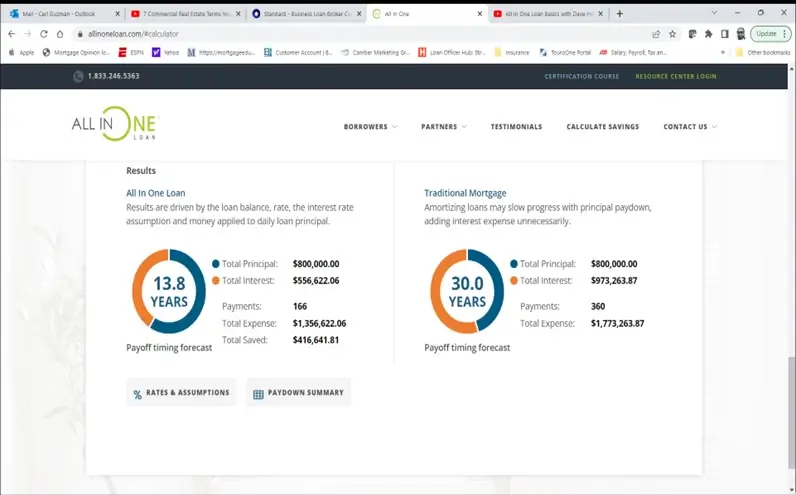Switch to the Mail - Outlook tab
This screenshot has height=495, width=796.
pos(58,14)
